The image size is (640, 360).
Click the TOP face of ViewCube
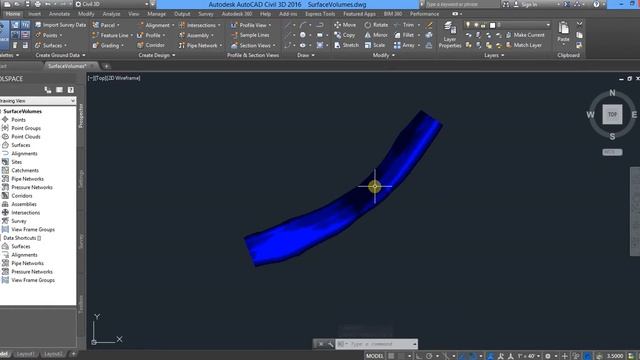pyautogui.click(x=612, y=115)
